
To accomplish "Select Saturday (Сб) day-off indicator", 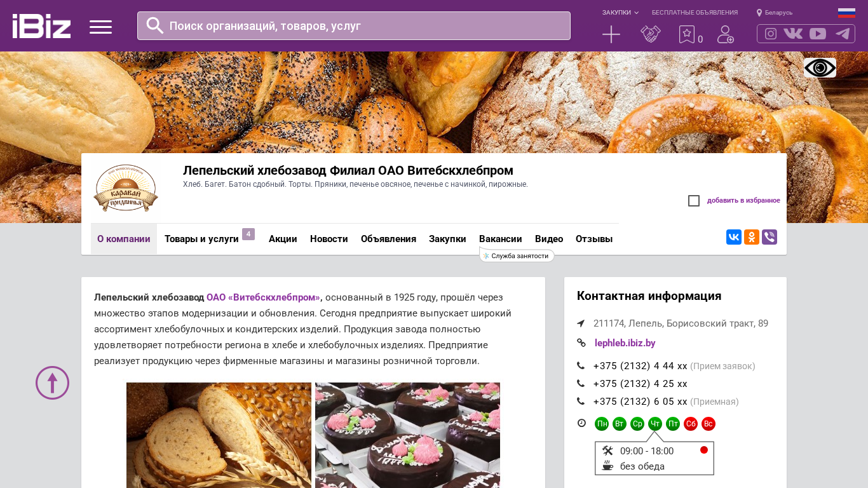I will pos(691,424).
